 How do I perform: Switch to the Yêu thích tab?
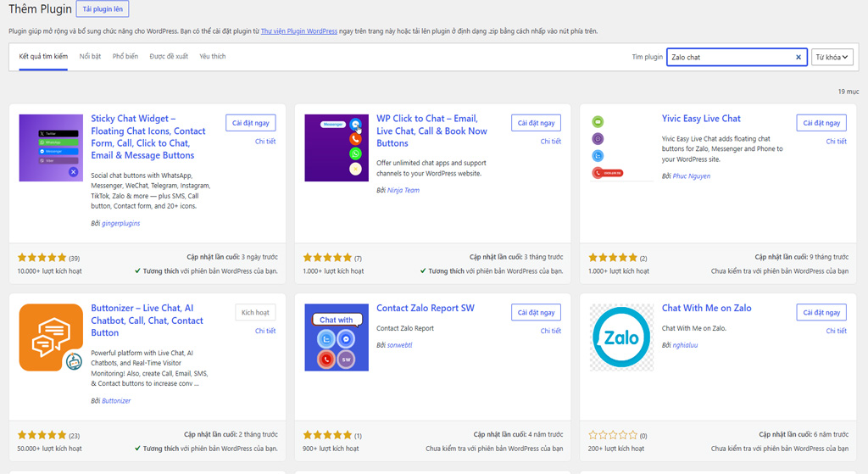pos(213,57)
